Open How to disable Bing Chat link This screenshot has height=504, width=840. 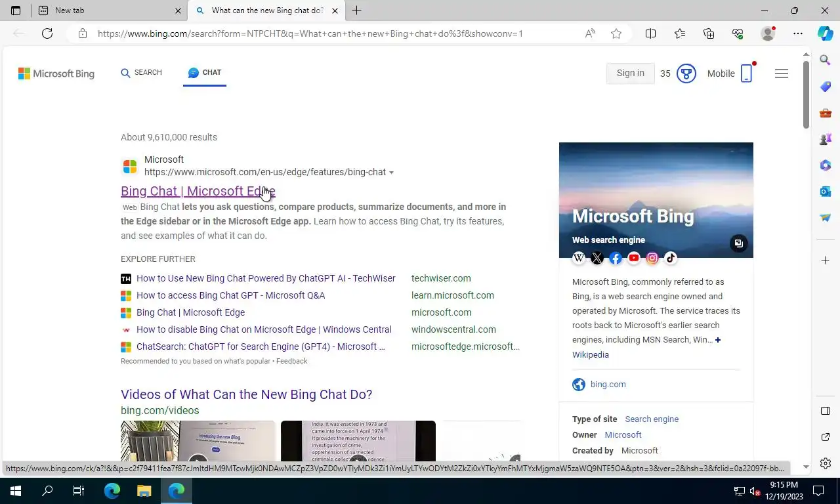[264, 329]
